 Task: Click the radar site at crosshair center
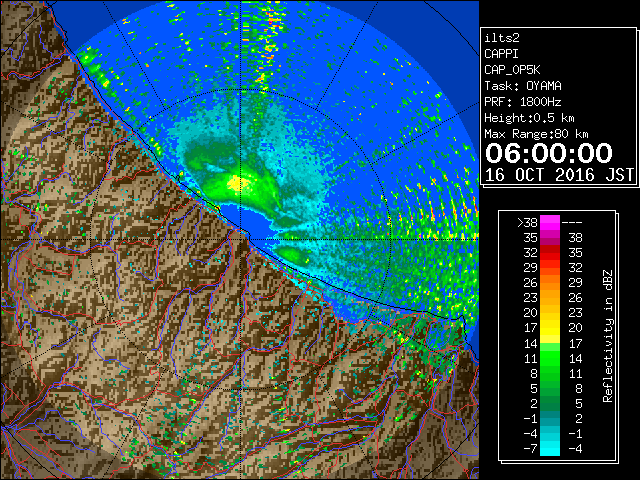click(x=240, y=239)
